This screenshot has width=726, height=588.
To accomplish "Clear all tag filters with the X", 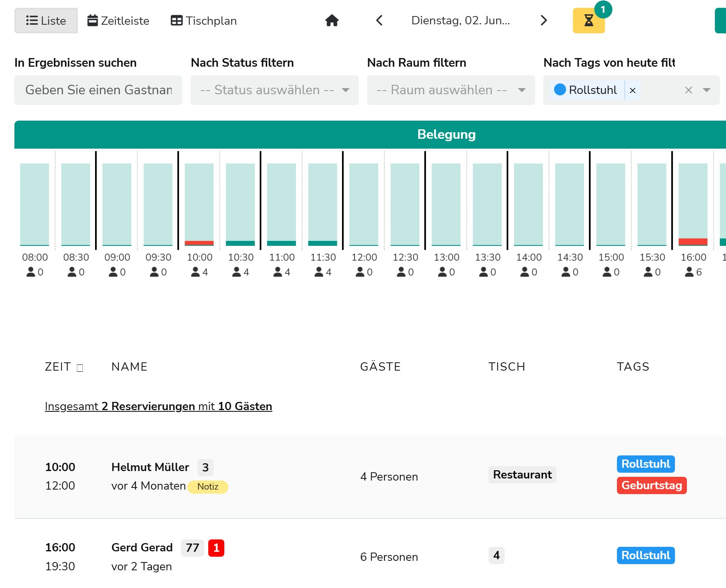I will (x=688, y=90).
